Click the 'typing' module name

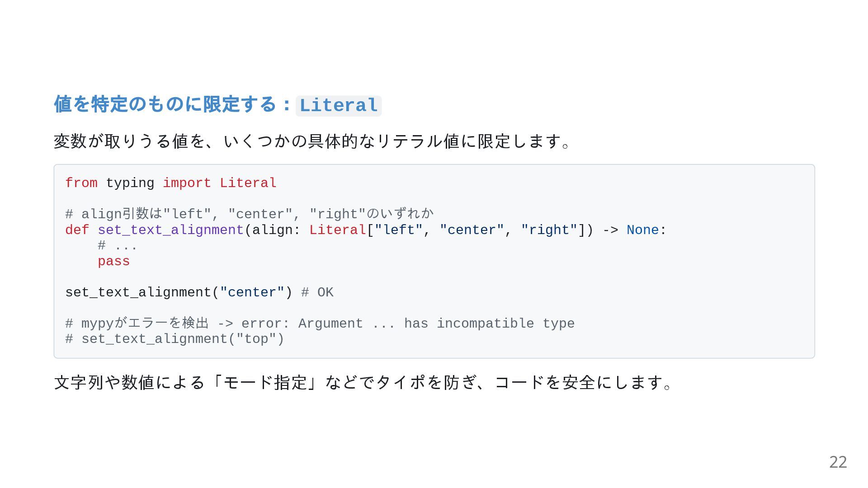pos(130,183)
